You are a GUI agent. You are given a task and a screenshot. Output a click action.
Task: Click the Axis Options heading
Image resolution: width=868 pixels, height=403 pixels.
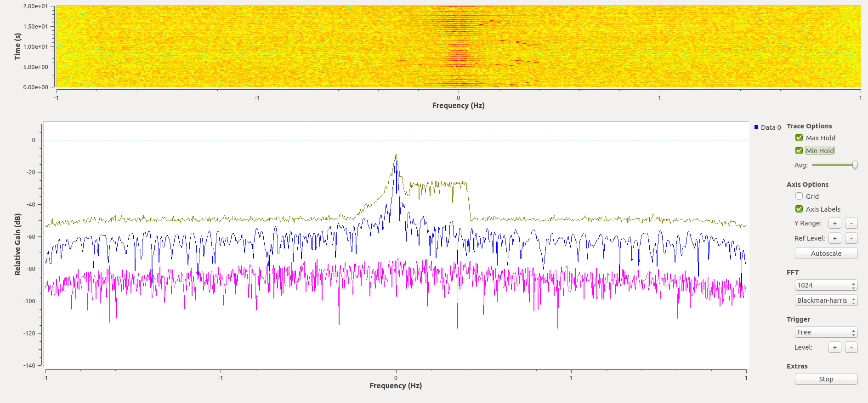tap(807, 184)
